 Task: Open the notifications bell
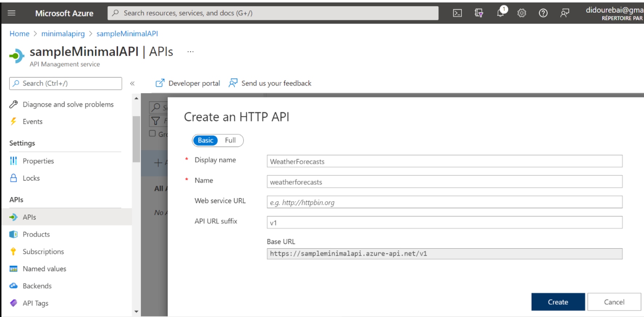click(500, 13)
